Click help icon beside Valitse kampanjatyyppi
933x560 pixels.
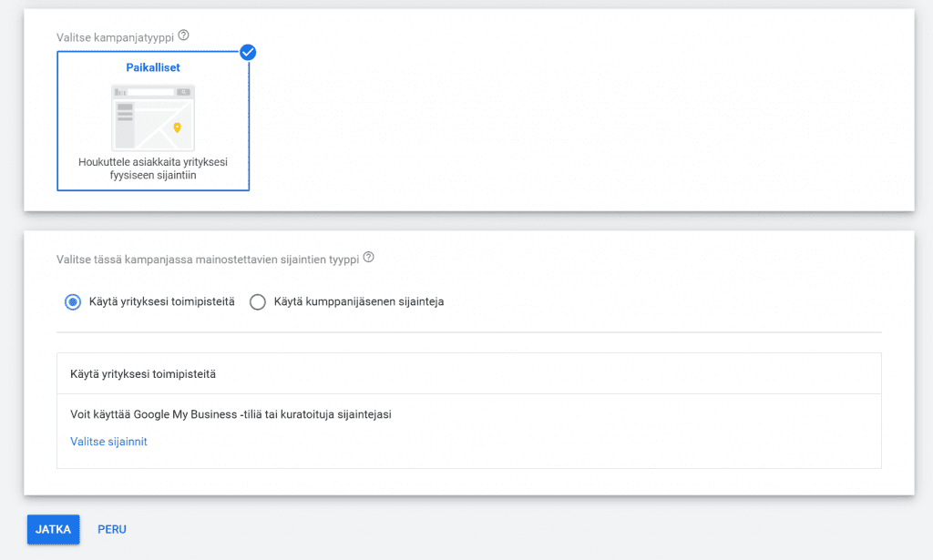pos(184,36)
